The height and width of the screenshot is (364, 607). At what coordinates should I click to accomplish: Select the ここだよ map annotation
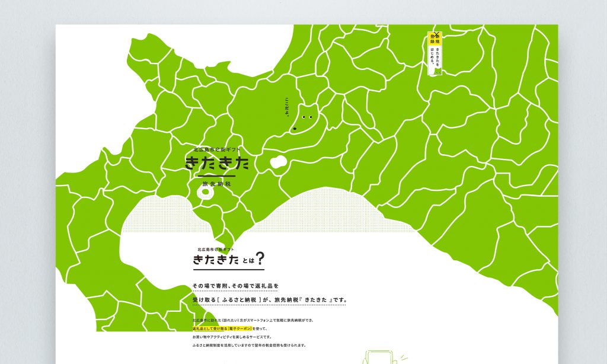point(287,106)
